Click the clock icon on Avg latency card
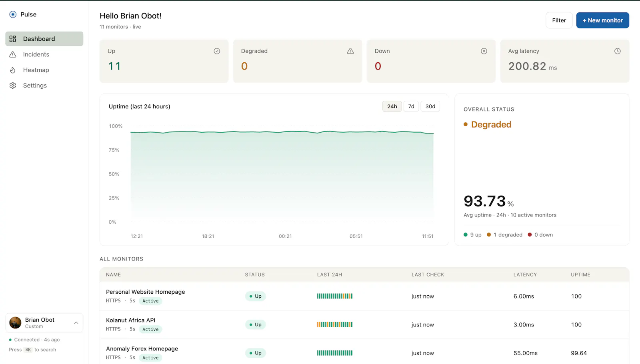 click(618, 51)
